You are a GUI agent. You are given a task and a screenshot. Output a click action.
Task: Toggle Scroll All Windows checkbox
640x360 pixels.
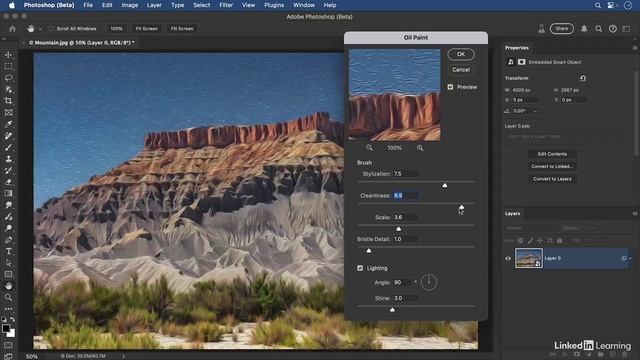(x=51, y=29)
